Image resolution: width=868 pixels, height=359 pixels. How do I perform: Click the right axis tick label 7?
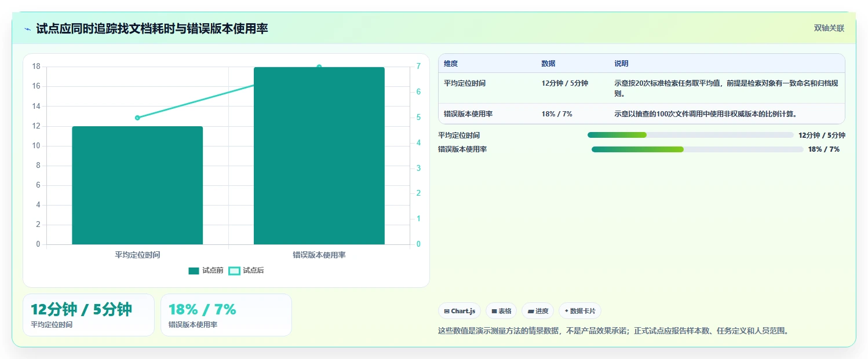tap(418, 67)
